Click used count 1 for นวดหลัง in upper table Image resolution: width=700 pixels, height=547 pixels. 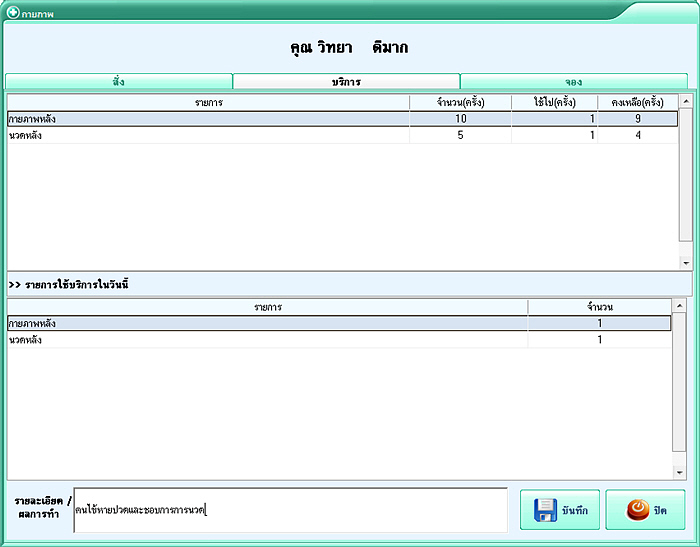click(554, 135)
